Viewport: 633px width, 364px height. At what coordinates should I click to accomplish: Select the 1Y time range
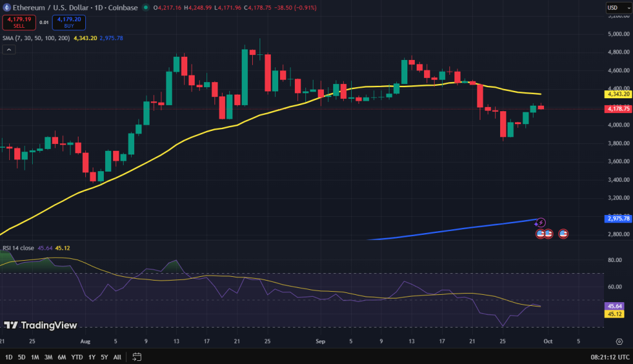coord(91,357)
